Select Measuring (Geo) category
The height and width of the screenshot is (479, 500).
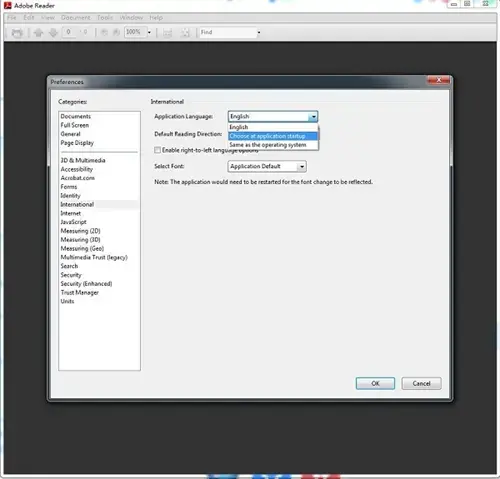(x=82, y=249)
